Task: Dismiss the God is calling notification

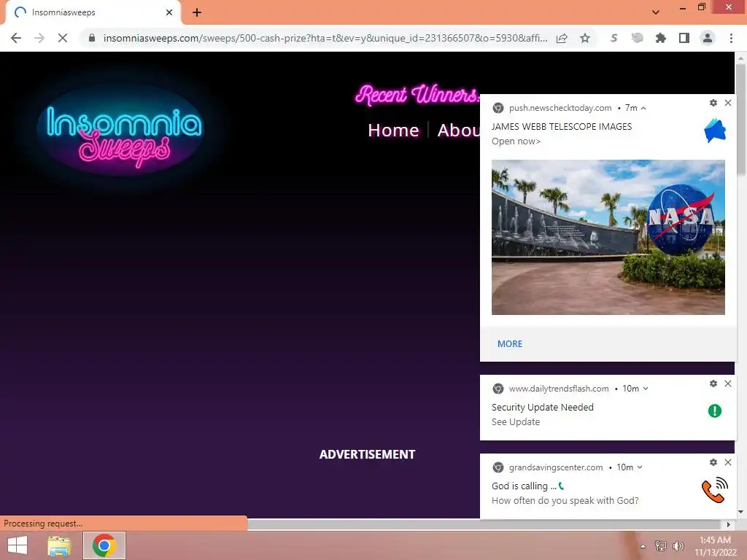Action: pos(728,462)
